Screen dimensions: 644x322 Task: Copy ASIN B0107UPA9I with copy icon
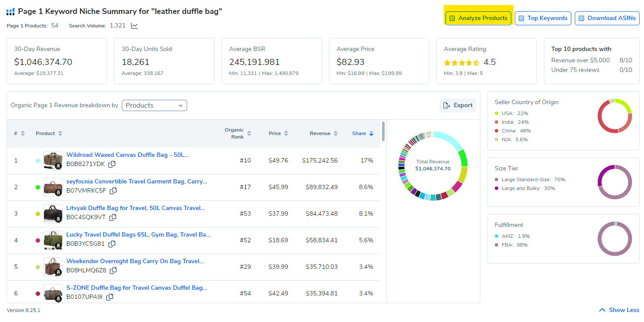pyautogui.click(x=110, y=297)
